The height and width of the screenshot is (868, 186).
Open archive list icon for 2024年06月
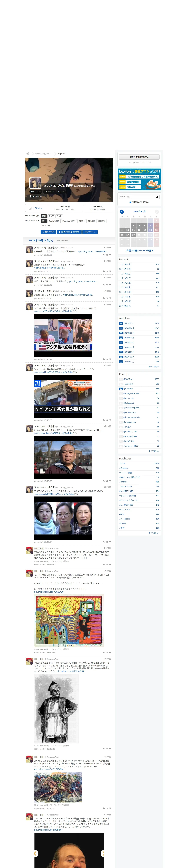[121, 328]
